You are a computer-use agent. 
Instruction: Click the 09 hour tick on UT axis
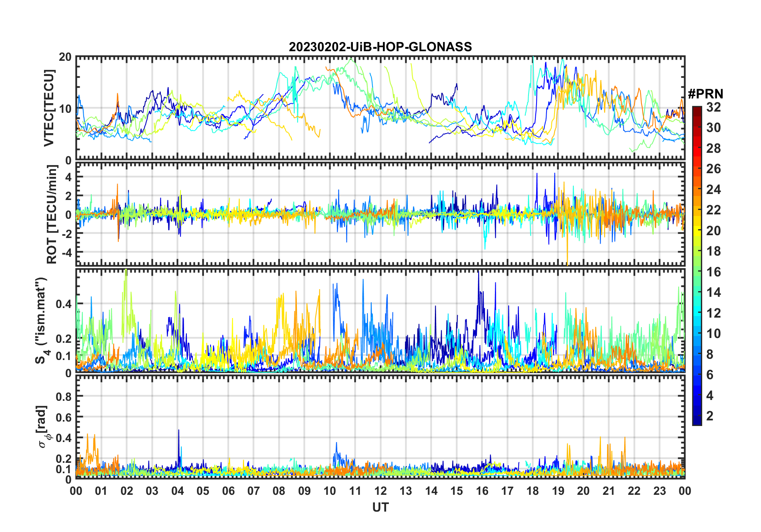click(304, 491)
